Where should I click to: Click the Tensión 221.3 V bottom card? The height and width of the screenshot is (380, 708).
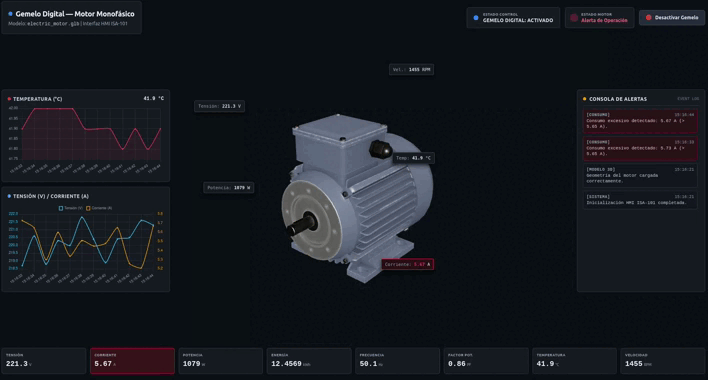pyautogui.click(x=44, y=361)
